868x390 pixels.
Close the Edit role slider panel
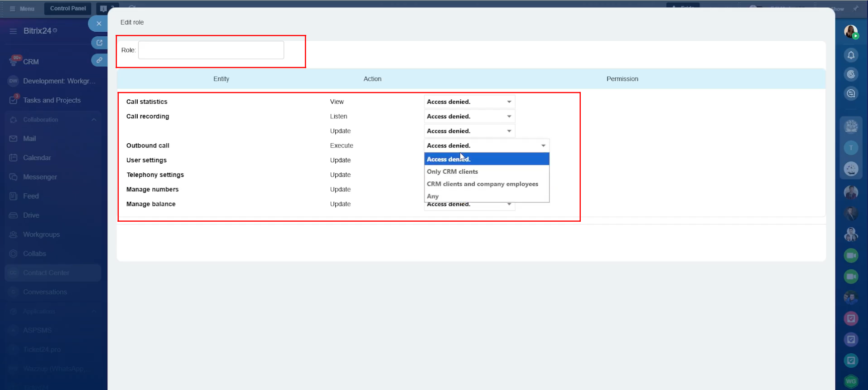pos(98,24)
